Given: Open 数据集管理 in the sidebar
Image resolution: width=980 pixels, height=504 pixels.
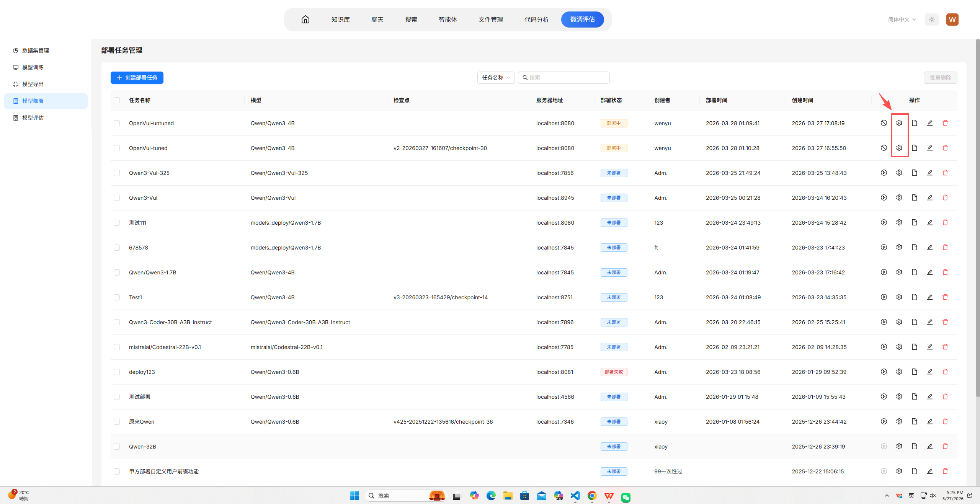Looking at the screenshot, I should tap(35, 50).
